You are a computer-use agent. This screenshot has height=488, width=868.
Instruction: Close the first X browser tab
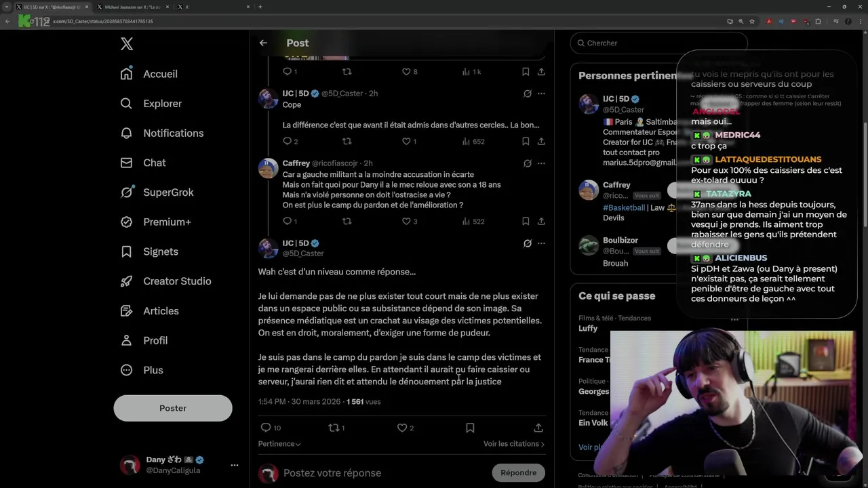[x=87, y=7]
